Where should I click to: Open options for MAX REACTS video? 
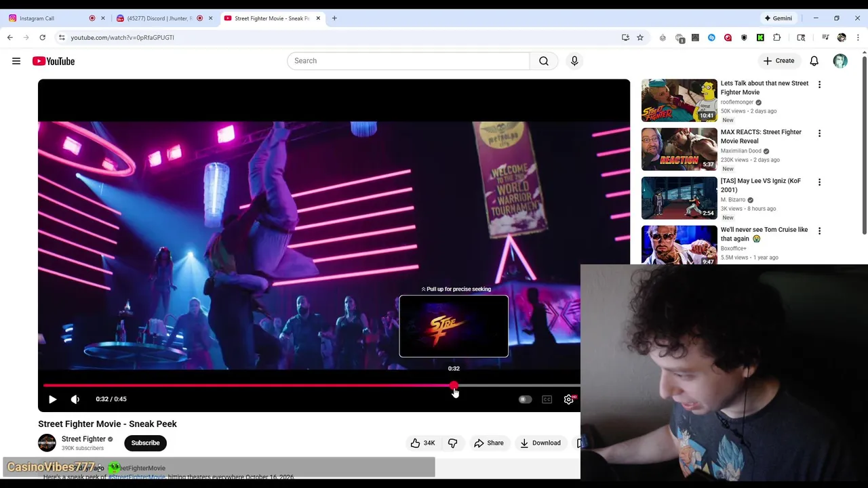click(819, 134)
